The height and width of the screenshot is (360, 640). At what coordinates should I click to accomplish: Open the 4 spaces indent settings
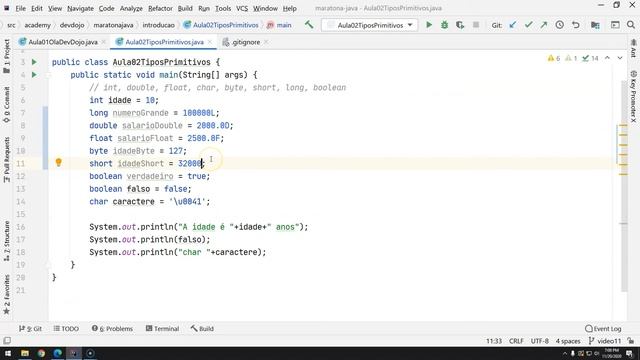click(x=568, y=341)
